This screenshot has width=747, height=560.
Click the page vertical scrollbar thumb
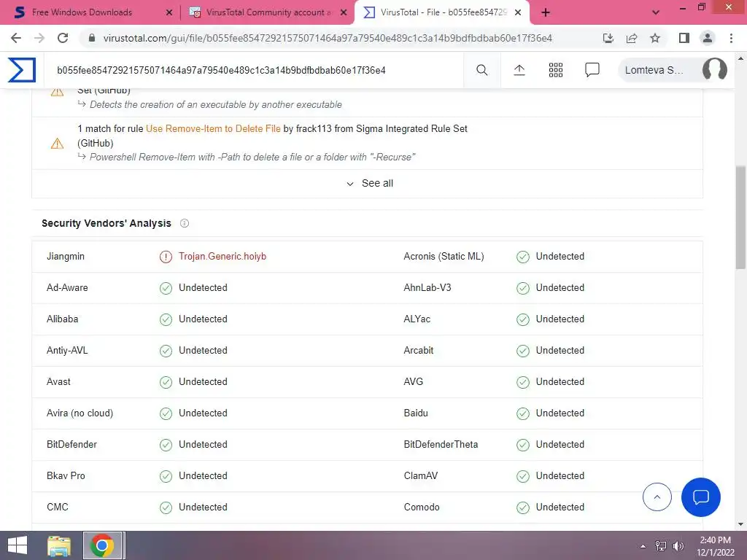tap(740, 217)
